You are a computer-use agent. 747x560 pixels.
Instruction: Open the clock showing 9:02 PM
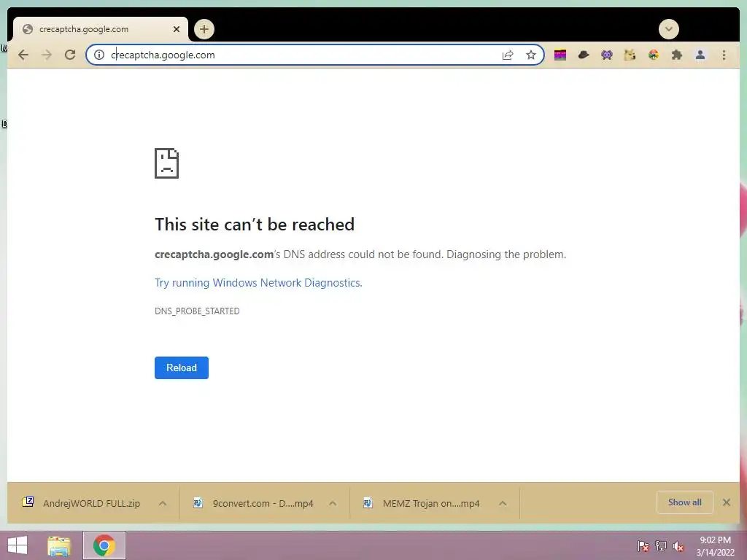(x=715, y=546)
